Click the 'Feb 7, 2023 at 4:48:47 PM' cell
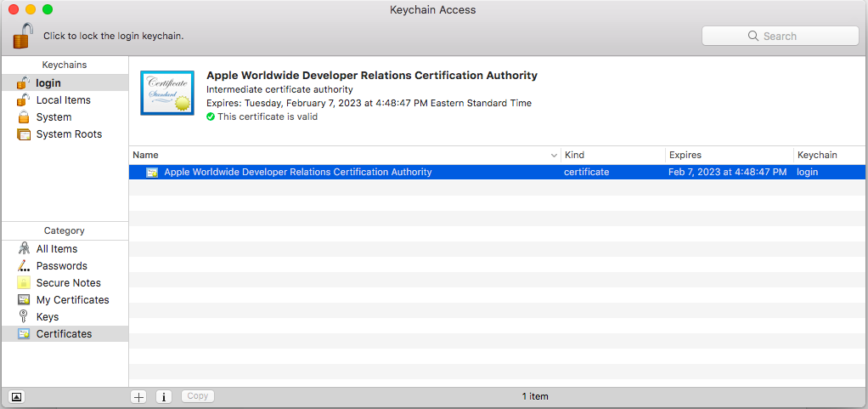Viewport: 868px width, 409px height. click(727, 173)
